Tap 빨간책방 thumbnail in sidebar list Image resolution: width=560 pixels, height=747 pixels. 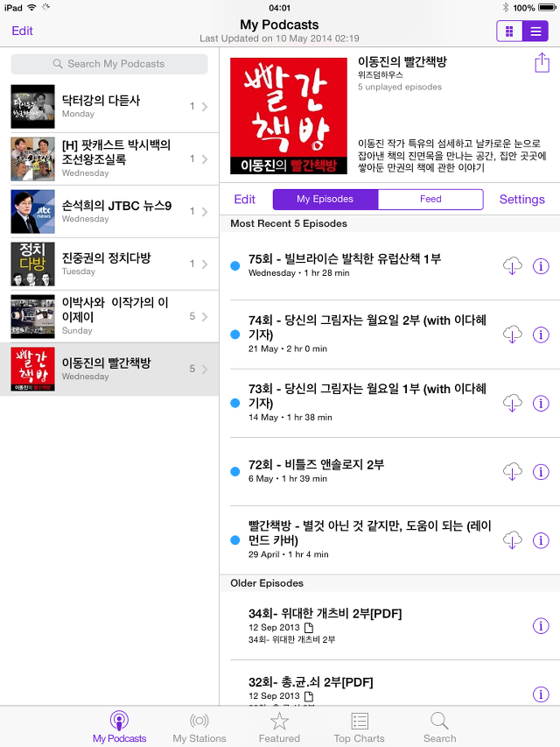coord(33,369)
